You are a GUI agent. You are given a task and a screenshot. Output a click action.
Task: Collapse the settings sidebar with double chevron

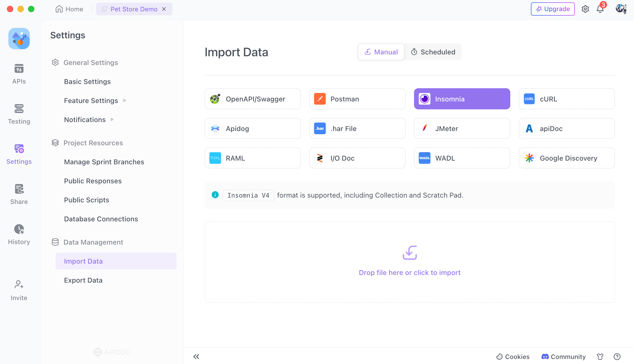pos(196,357)
